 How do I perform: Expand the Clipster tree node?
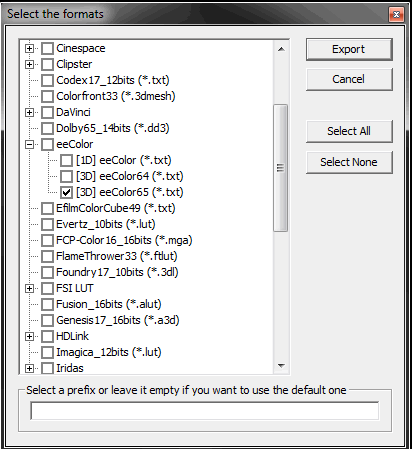[29, 64]
